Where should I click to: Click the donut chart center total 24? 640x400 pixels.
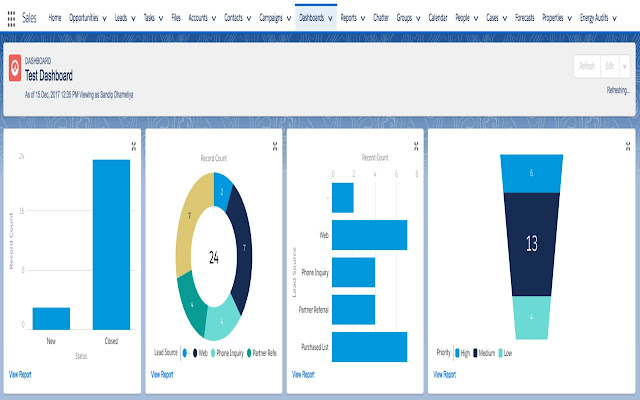(x=214, y=258)
